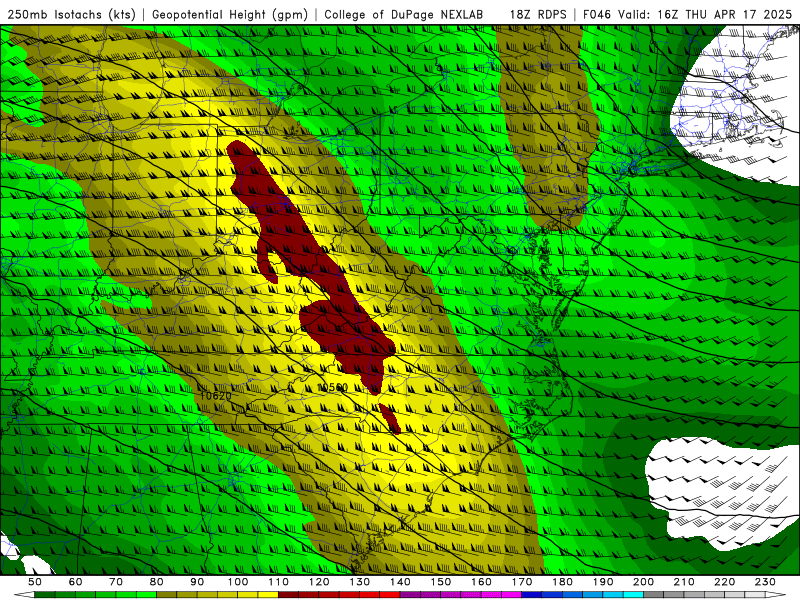Click the 50 value on the color scale
The height and width of the screenshot is (600, 800).
pyautogui.click(x=35, y=582)
